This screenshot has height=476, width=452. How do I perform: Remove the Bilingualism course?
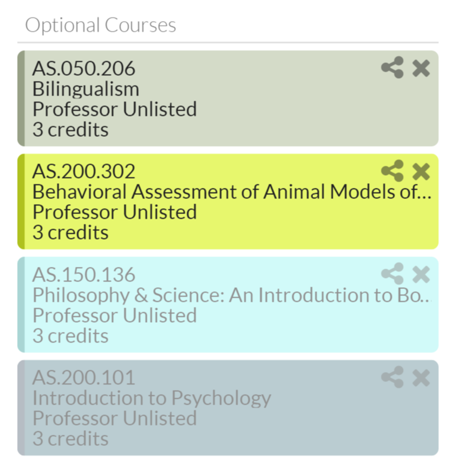coord(421,69)
